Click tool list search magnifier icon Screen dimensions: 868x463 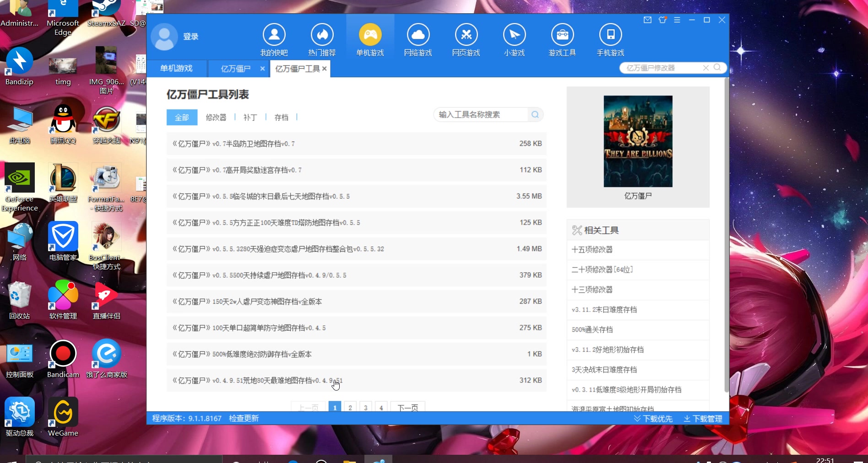pyautogui.click(x=535, y=114)
